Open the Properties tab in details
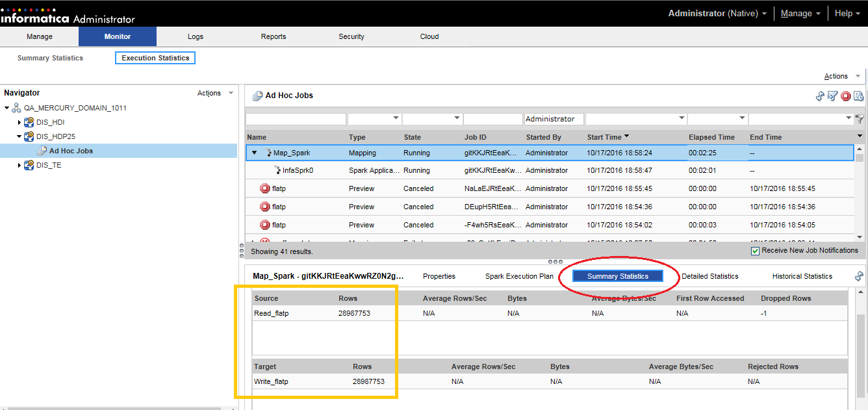Viewport: 868px width, 410px height. click(439, 276)
